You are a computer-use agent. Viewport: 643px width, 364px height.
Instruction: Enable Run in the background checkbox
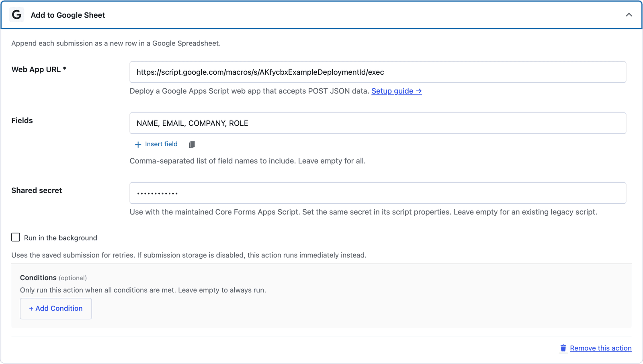(x=16, y=237)
